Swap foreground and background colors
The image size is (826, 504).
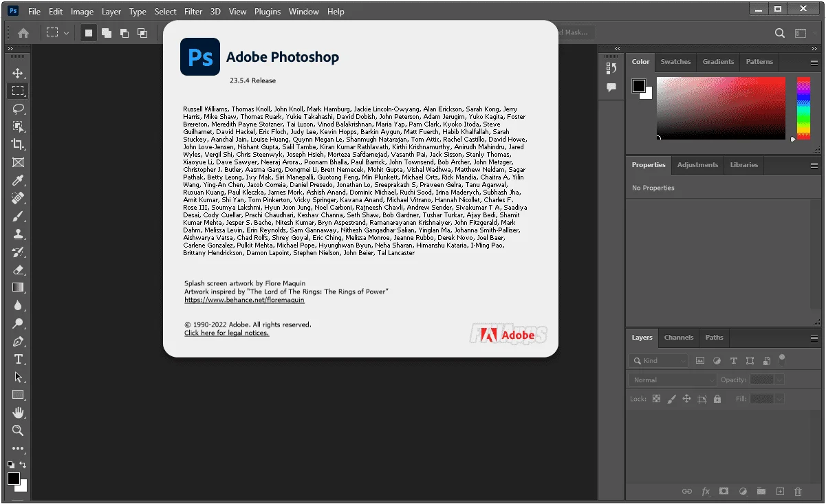tap(23, 465)
